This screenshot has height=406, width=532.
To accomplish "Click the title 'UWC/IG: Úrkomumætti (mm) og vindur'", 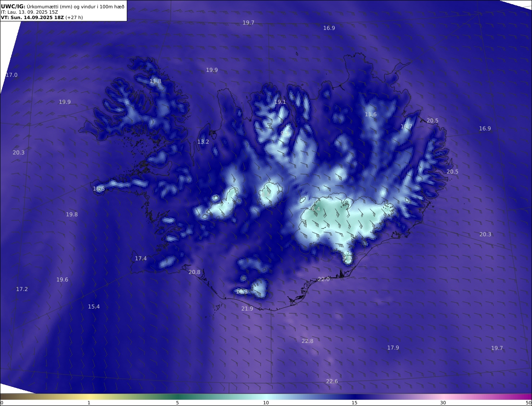I will click(62, 6).
